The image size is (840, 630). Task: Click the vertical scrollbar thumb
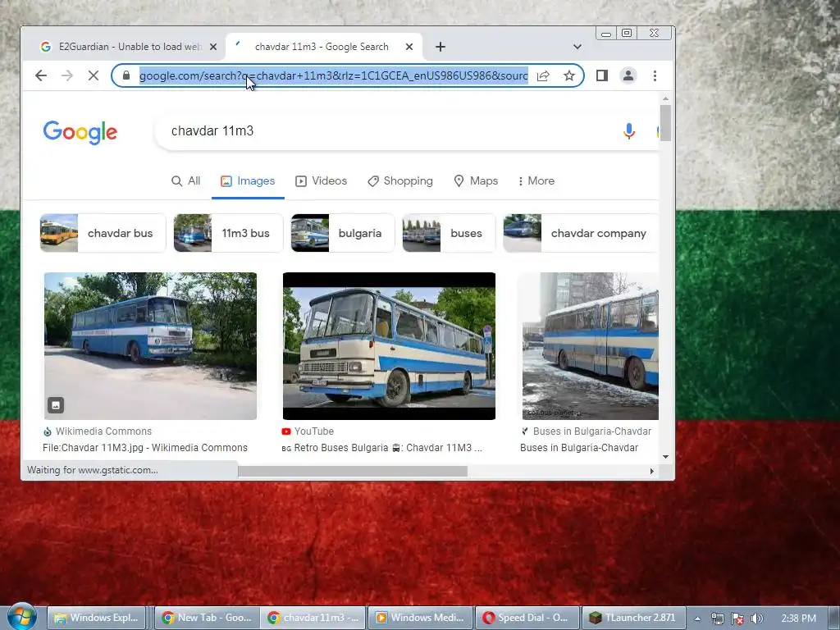click(x=665, y=123)
